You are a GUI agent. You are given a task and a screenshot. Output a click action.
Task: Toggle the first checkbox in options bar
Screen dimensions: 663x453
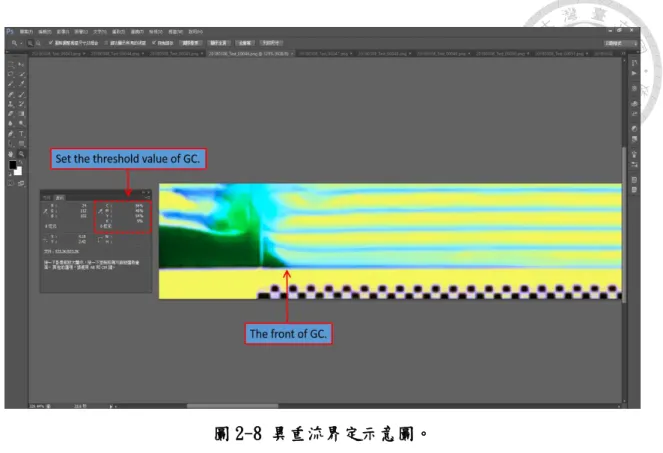click(51, 43)
